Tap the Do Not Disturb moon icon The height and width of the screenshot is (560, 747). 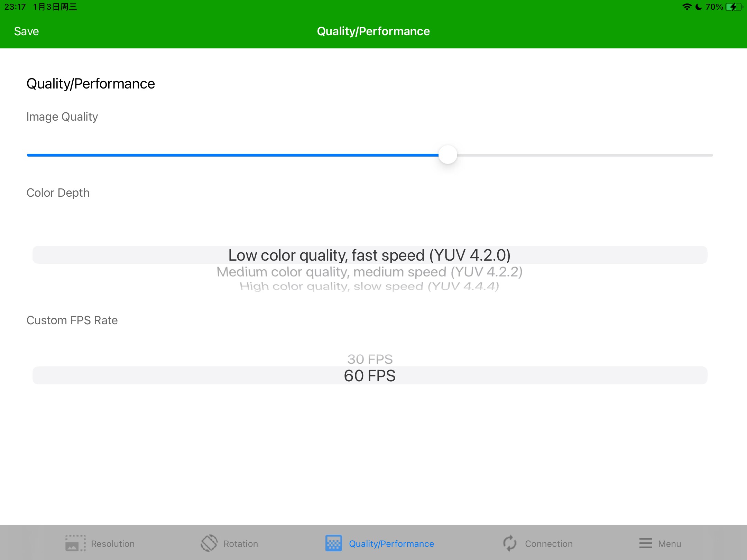pos(698,7)
